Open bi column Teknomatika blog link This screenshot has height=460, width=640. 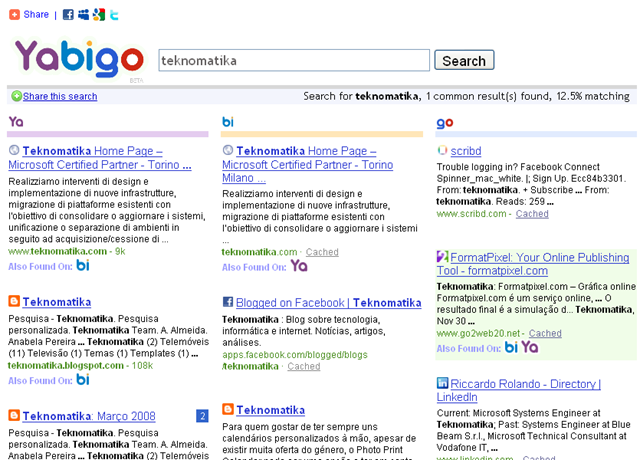click(x=271, y=410)
